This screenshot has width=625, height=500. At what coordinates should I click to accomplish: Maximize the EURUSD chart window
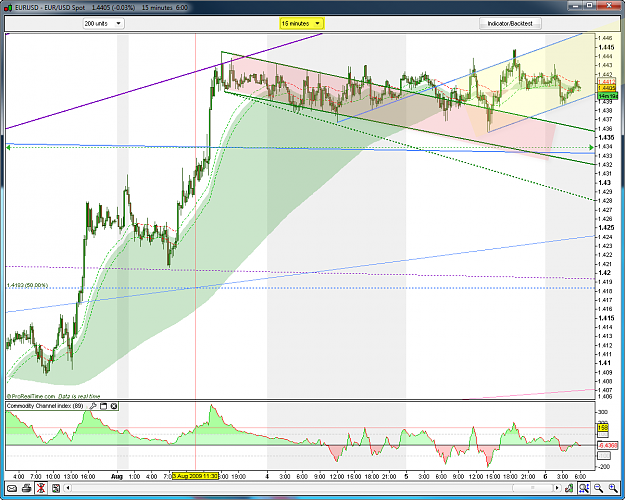tap(589, 6)
